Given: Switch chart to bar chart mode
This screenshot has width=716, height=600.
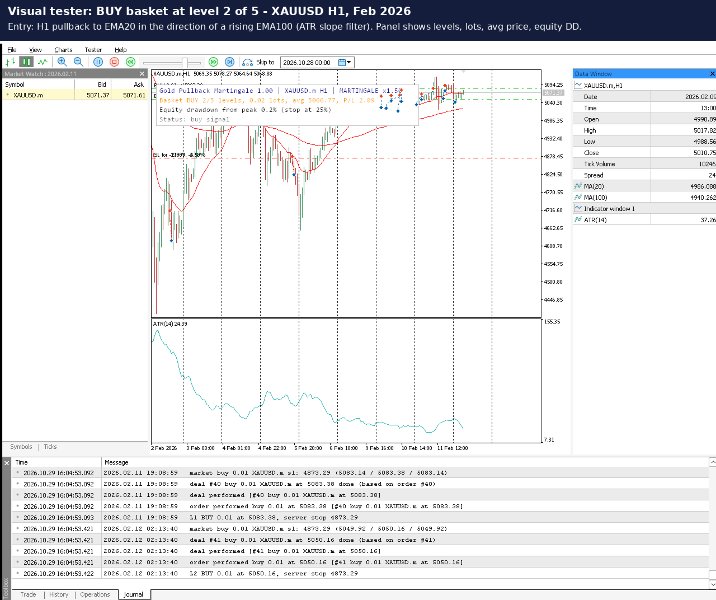Looking at the screenshot, I should click(11, 62).
